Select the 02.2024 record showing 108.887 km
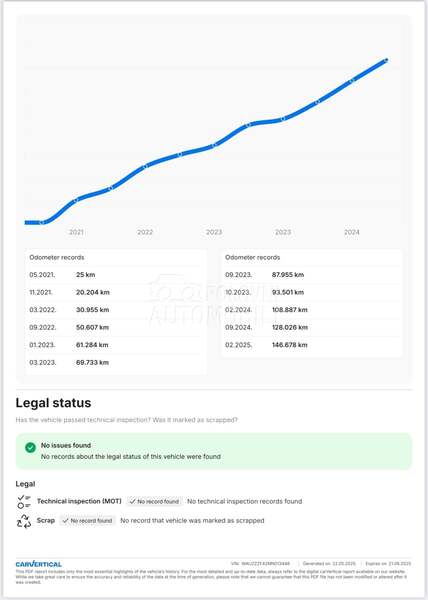Image resolution: width=428 pixels, height=600 pixels. click(312, 310)
